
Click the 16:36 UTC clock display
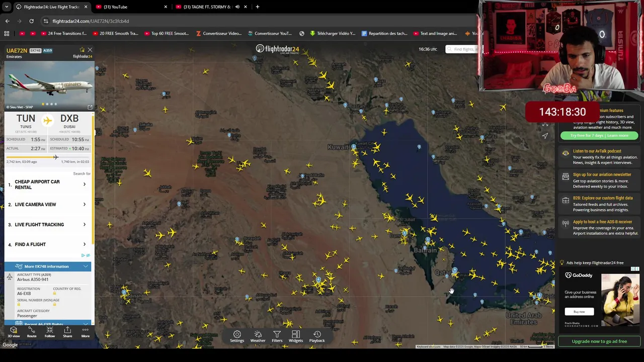pos(428,49)
